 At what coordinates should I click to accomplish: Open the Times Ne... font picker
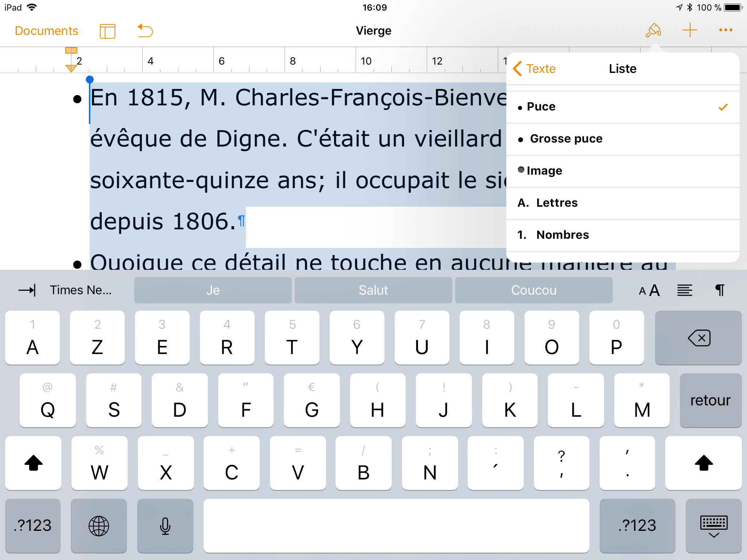click(x=81, y=290)
